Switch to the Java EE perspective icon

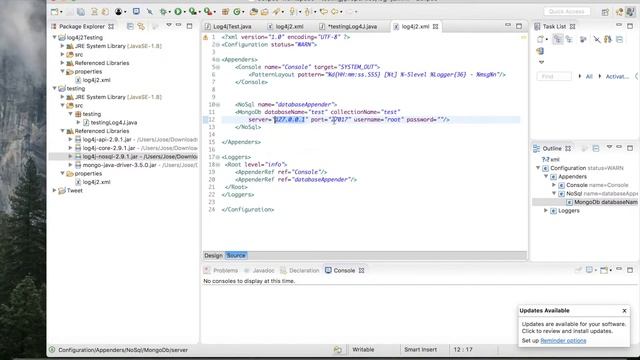pyautogui.click(x=620, y=12)
